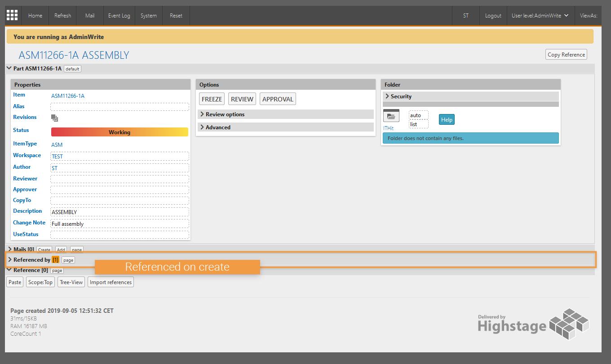Click the Copy Reference button
611x364 pixels.
click(567, 55)
